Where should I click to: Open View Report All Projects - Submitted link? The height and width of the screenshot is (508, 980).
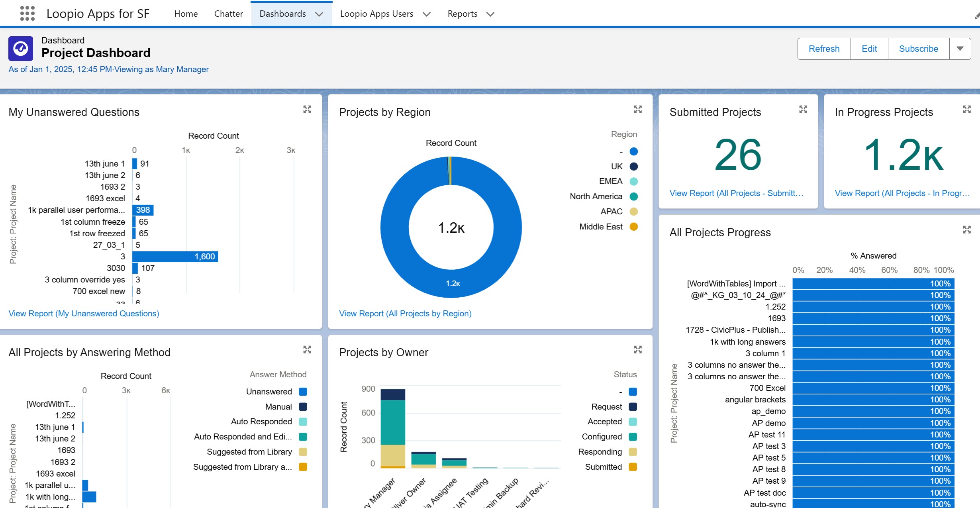coord(736,193)
